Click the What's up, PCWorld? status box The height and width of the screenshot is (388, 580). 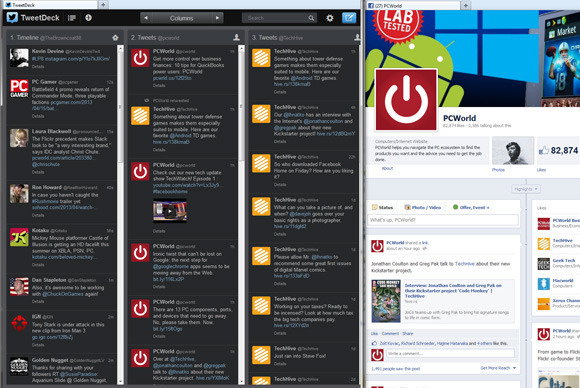443,220
